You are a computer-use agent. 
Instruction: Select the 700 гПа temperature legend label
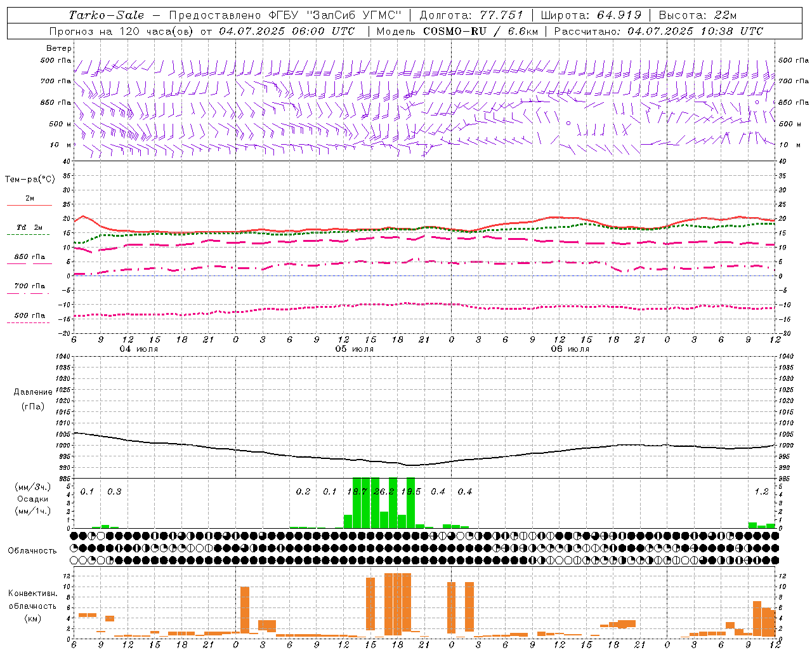point(30,286)
